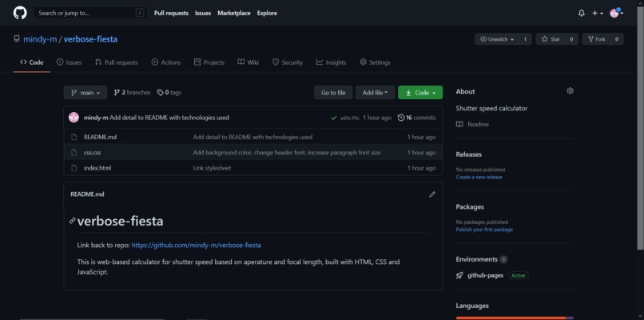Viewport: 644px width, 320px height.
Task: Click the file icon beside index.html
Action: coord(74,168)
